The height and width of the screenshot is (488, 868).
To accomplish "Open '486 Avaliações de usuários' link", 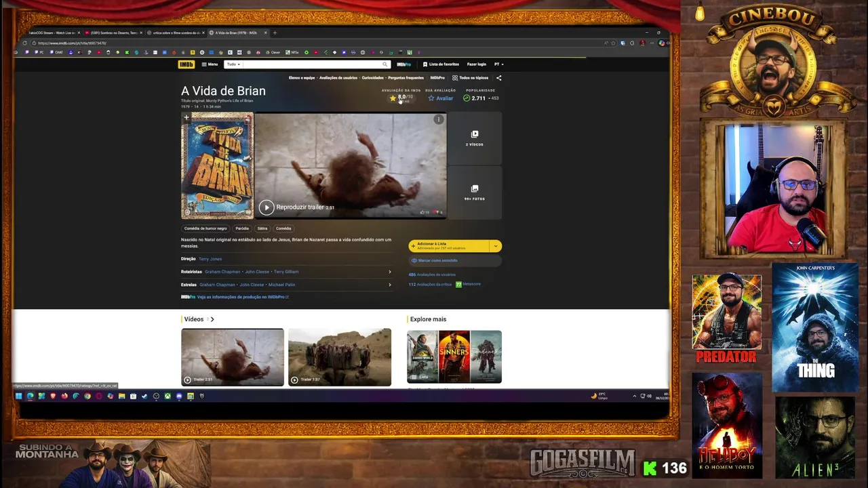I will click(432, 274).
